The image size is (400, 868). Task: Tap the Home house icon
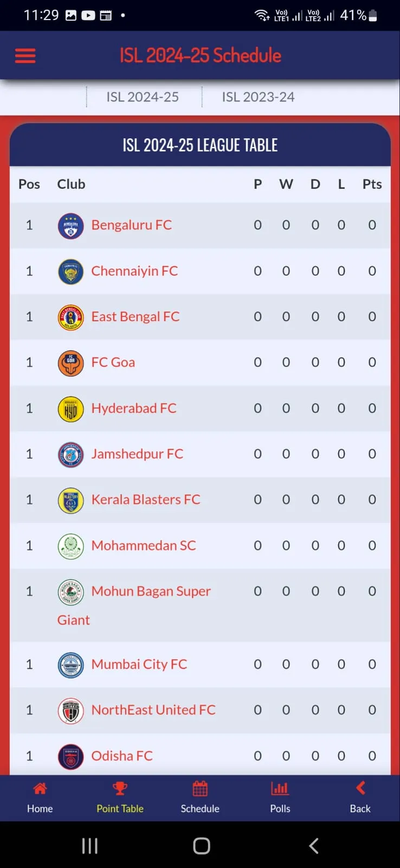pos(40,788)
